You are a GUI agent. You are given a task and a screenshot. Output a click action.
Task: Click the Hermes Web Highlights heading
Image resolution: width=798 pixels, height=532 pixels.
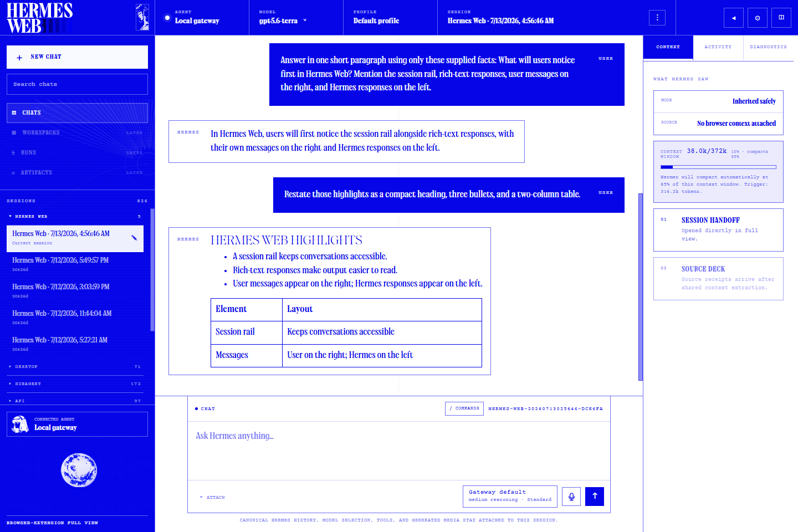287,240
